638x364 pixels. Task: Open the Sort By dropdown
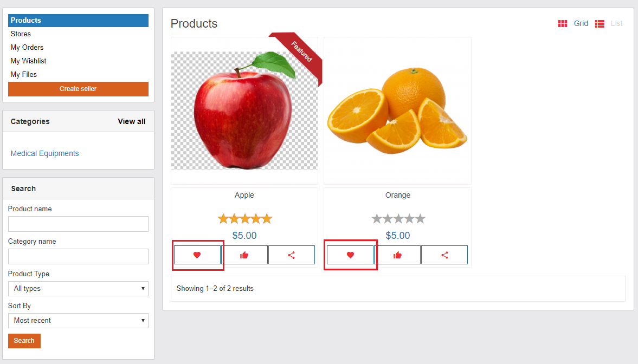coord(78,321)
